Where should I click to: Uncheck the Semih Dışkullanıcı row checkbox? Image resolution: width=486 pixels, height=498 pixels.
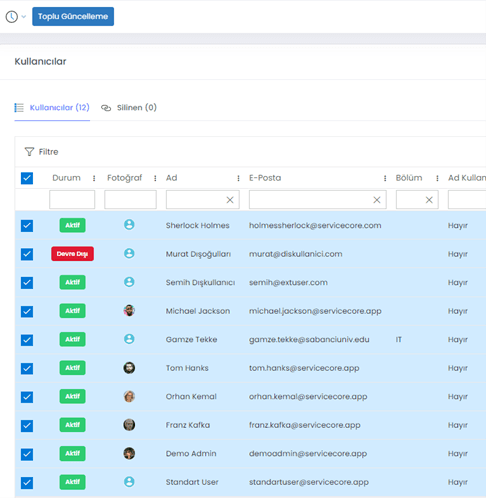pyautogui.click(x=27, y=283)
